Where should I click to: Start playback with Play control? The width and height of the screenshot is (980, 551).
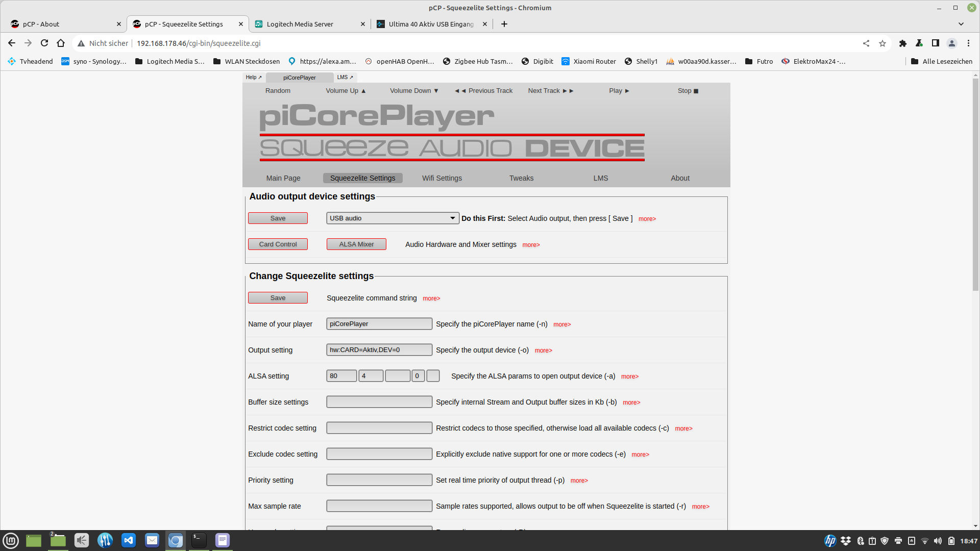(x=619, y=91)
